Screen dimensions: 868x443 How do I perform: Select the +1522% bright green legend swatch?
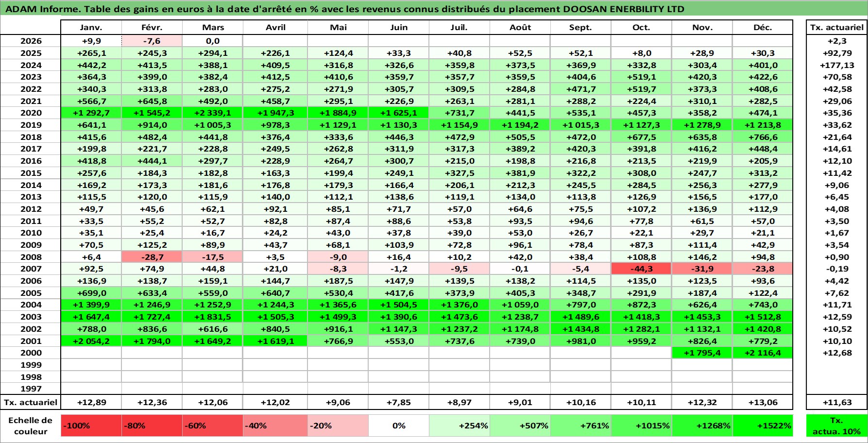[763, 426]
